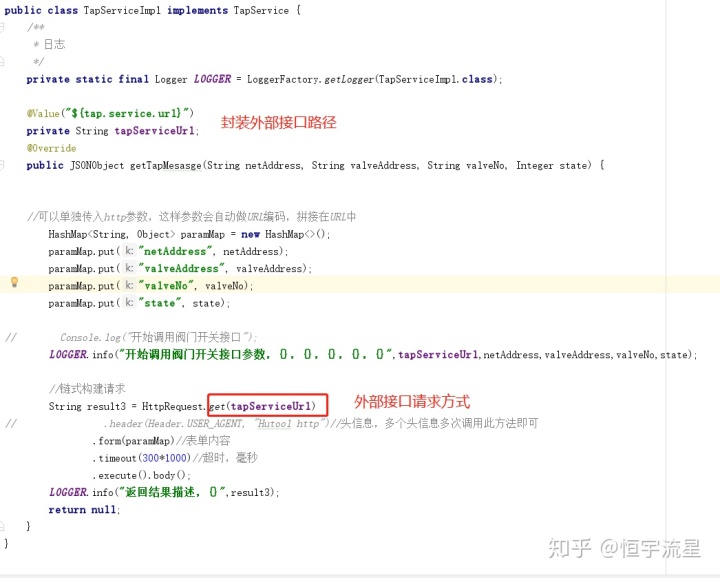This screenshot has height=578, width=720.
Task: Click the "valveNo" string key
Action: (x=166, y=286)
